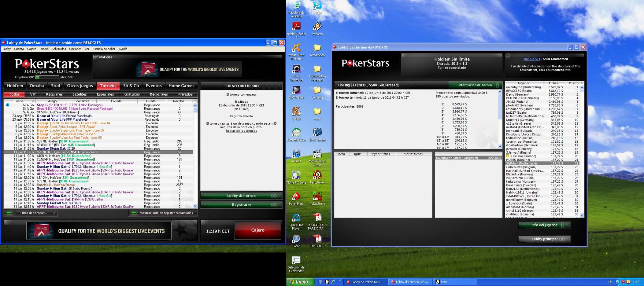Click the Objetivo VIP progress bar
644x286 pixels.
(x=47, y=77)
